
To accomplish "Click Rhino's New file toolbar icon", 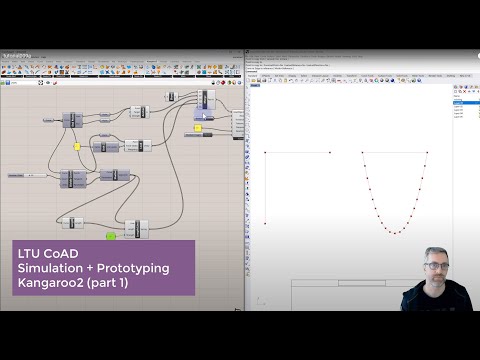I will pyautogui.click(x=248, y=80).
